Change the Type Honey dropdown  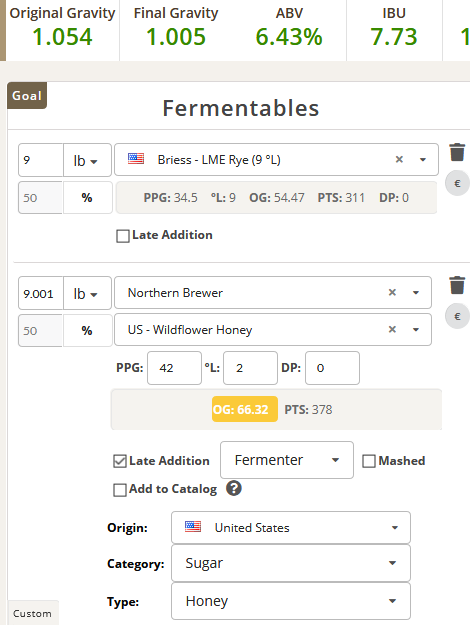[291, 601]
